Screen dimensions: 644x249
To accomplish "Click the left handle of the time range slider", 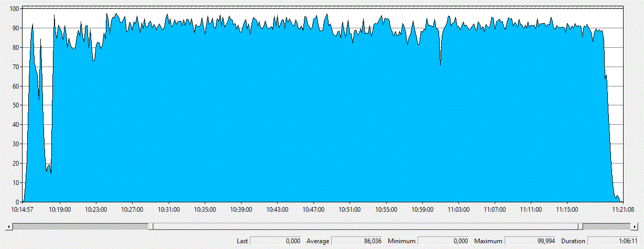I will tap(150, 226).
